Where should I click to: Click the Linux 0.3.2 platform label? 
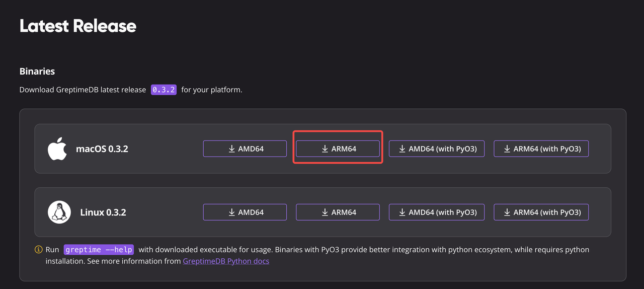103,212
